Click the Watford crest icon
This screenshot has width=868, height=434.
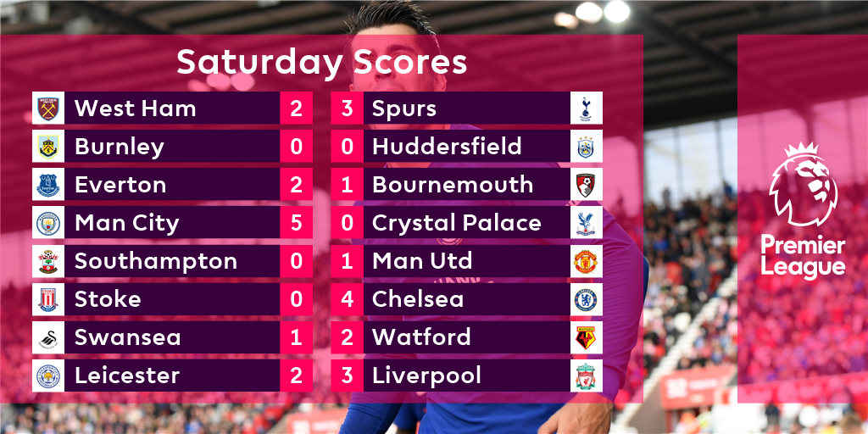coord(587,337)
